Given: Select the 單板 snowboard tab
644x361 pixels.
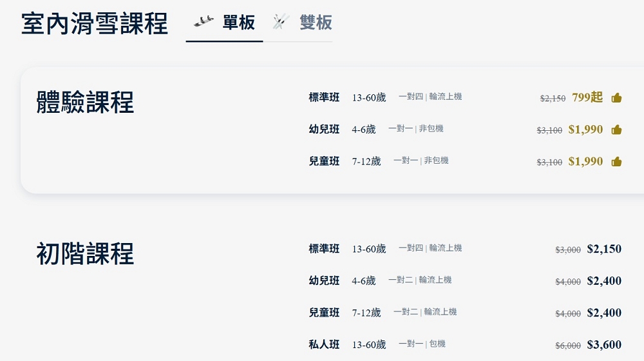Looking at the screenshot, I should tap(238, 23).
